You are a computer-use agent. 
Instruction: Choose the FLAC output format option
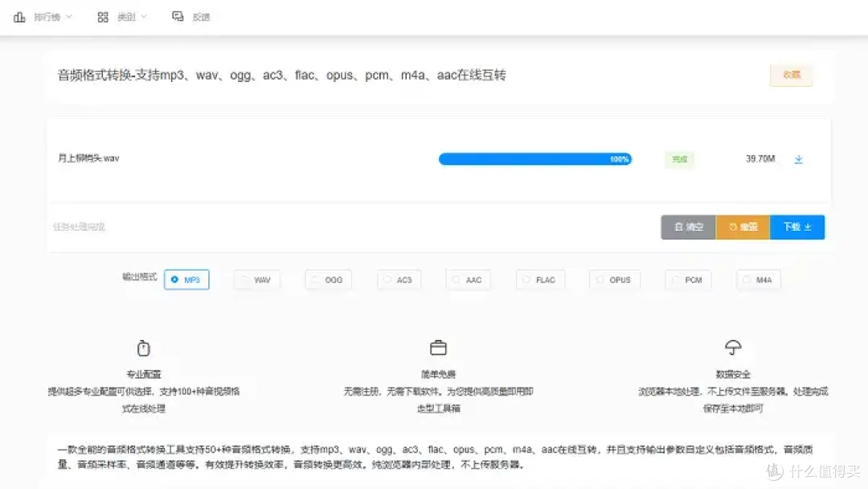[540, 280]
